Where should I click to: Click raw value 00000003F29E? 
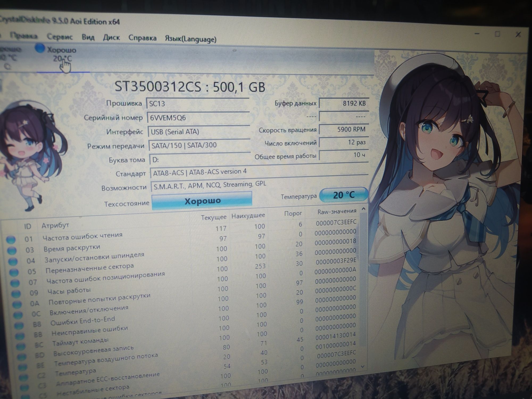(336, 261)
